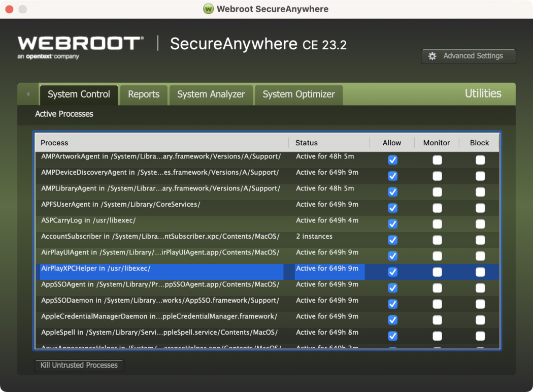Uncheck Allow for ASPCarryLog
Viewport: 533px width, 392px height.
pos(392,224)
